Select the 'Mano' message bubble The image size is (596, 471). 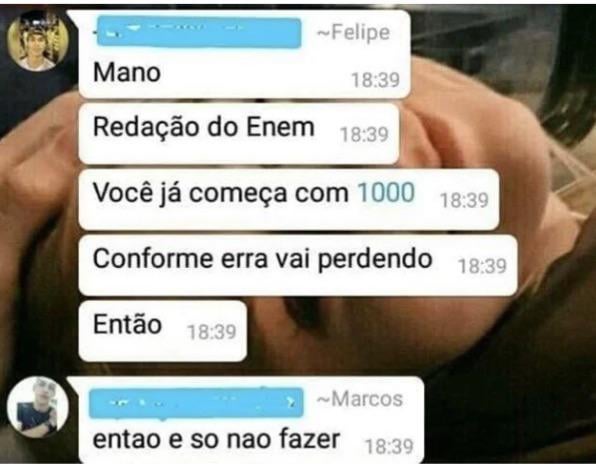(x=245, y=54)
